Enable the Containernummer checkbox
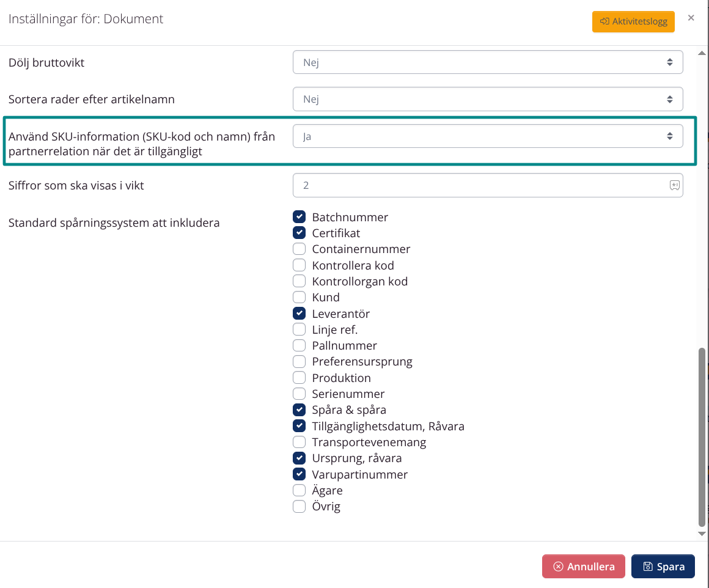This screenshot has width=709, height=588. click(x=299, y=249)
